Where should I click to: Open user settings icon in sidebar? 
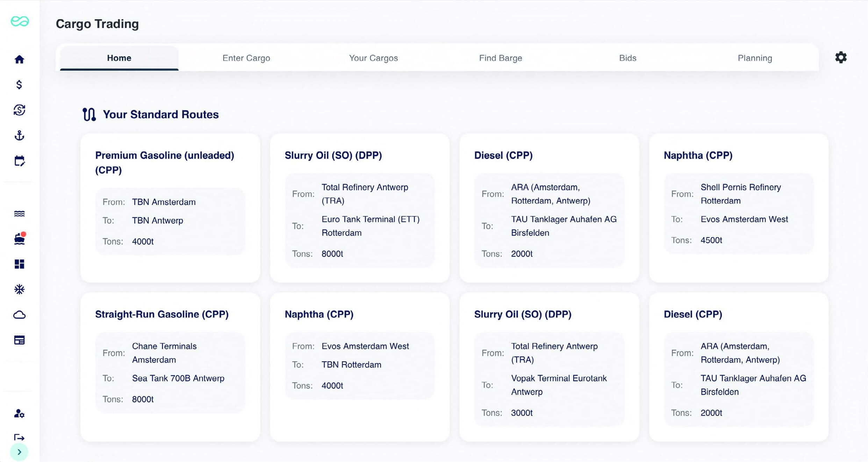coord(19,413)
